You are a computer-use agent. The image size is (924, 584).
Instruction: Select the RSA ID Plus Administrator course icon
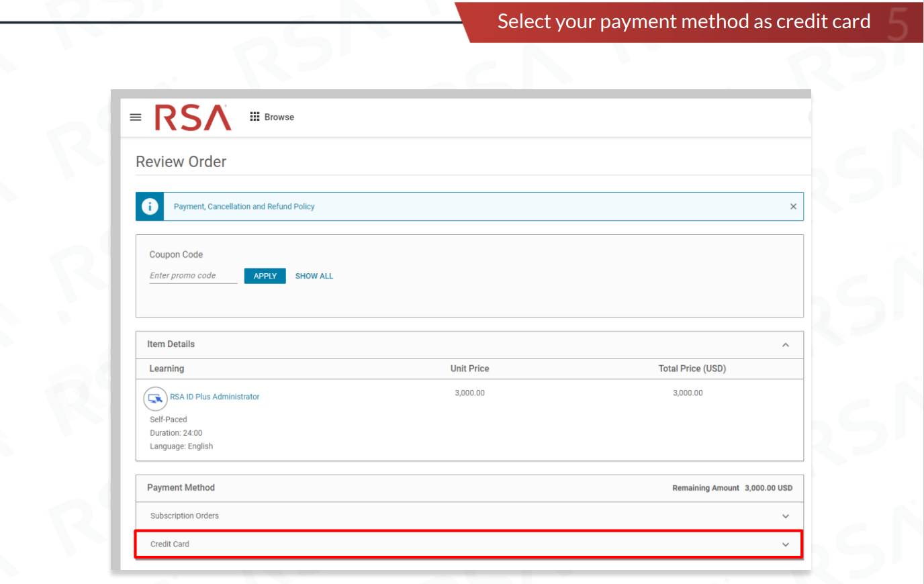pyautogui.click(x=155, y=398)
